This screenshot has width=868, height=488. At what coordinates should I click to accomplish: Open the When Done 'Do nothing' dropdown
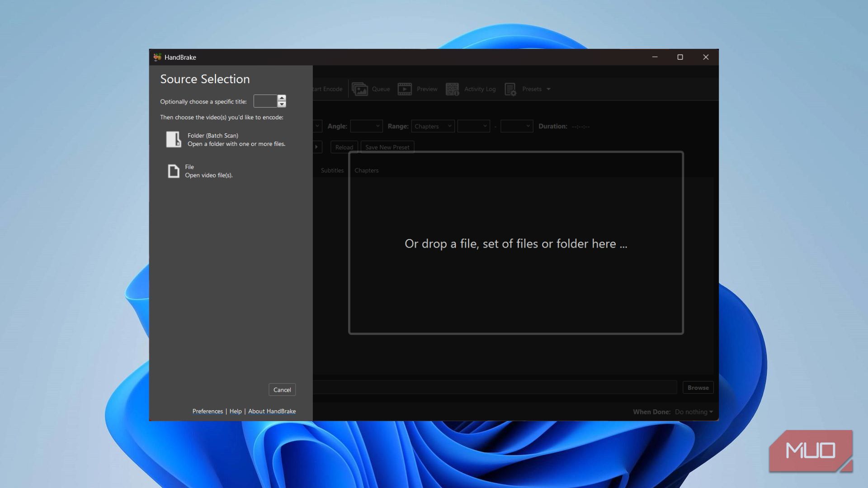[x=694, y=412]
